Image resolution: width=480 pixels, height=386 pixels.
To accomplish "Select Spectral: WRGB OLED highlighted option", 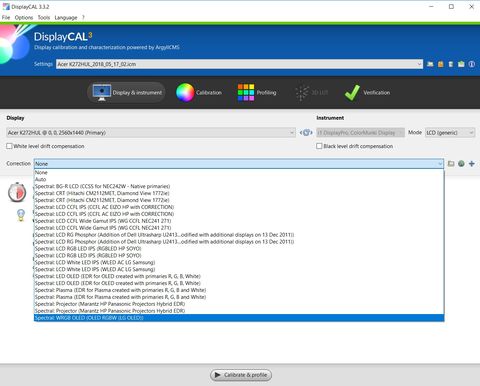I will pos(239,318).
